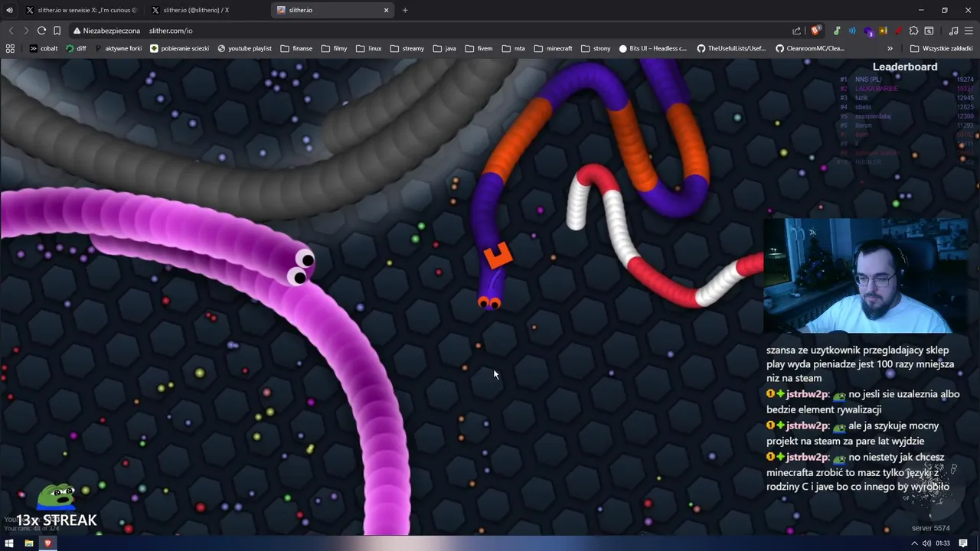Click the taskbar volume speaker icon
The width and height of the screenshot is (980, 551).
[x=926, y=543]
